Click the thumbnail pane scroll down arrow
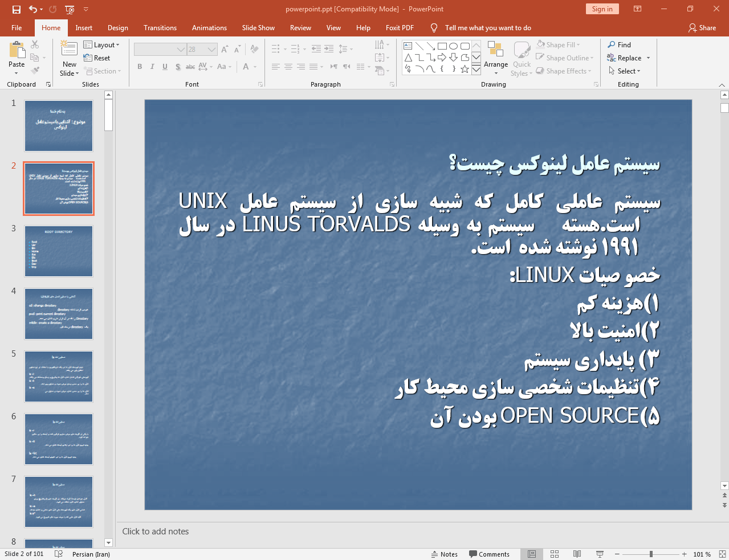This screenshot has width=729, height=560. (109, 543)
